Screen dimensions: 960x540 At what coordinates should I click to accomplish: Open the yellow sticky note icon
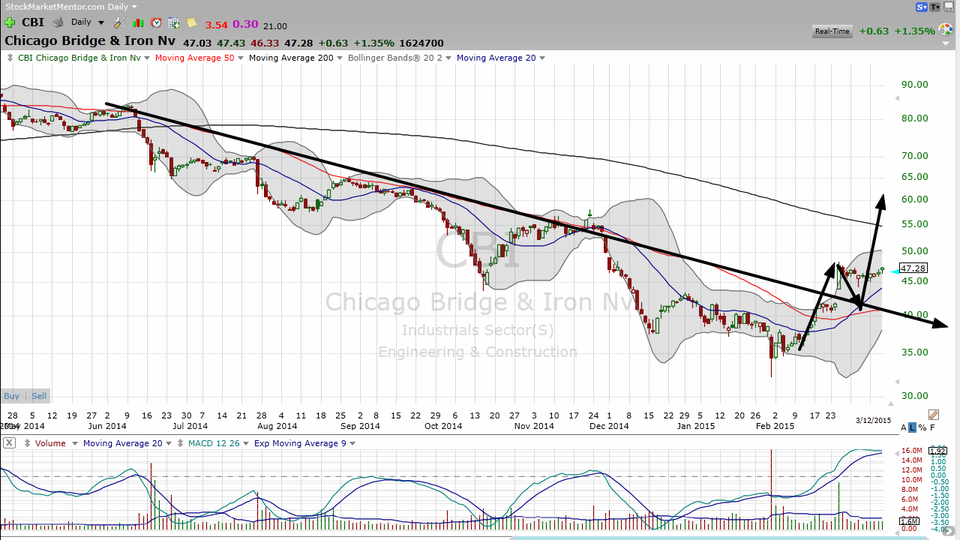[192, 23]
